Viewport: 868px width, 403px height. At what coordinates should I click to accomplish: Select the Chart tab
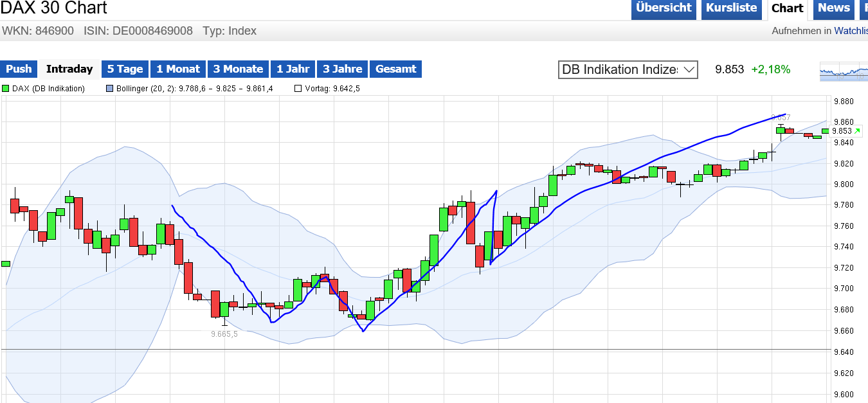pyautogui.click(x=787, y=8)
